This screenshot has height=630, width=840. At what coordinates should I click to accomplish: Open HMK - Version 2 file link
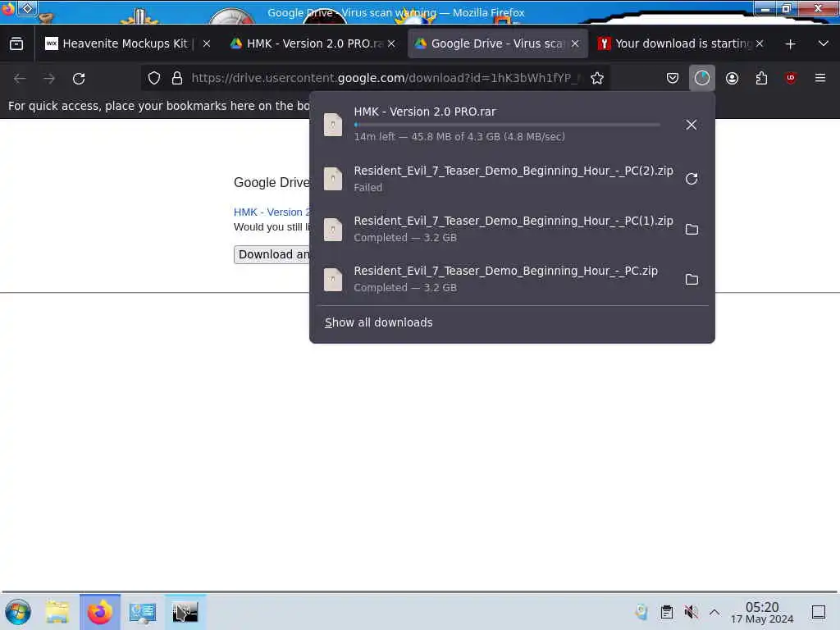[x=272, y=212]
